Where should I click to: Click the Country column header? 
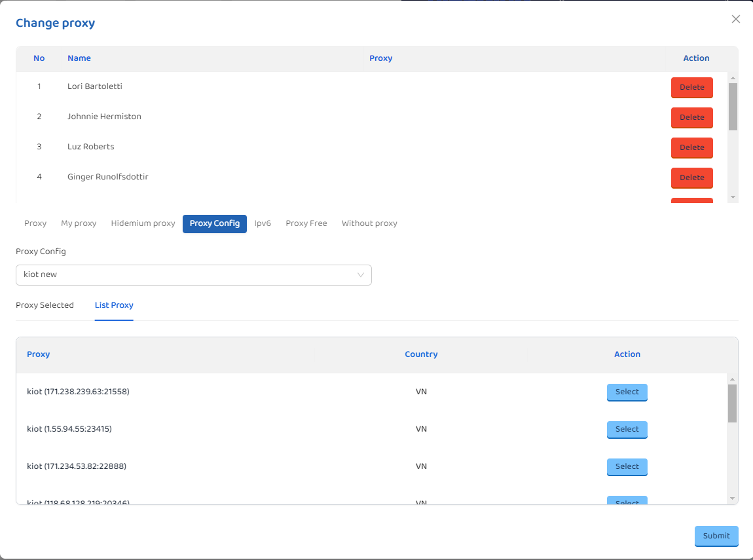[x=421, y=354]
